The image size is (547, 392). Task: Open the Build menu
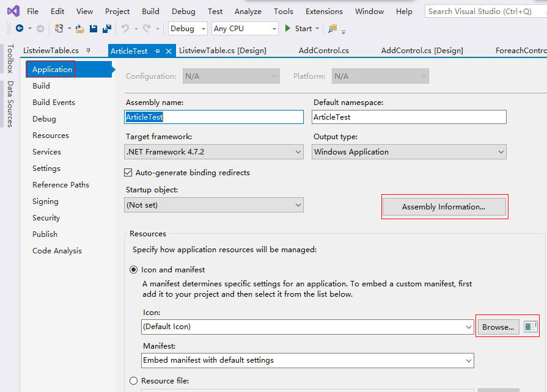click(x=150, y=12)
